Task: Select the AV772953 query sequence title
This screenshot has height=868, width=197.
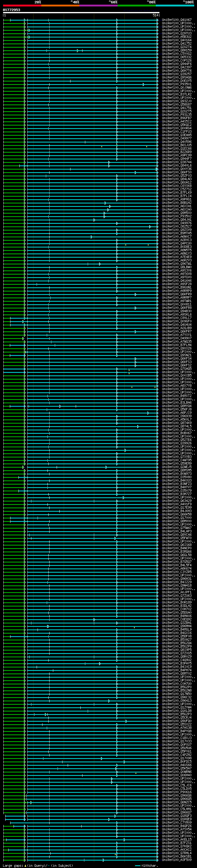Action: (x=11, y=10)
